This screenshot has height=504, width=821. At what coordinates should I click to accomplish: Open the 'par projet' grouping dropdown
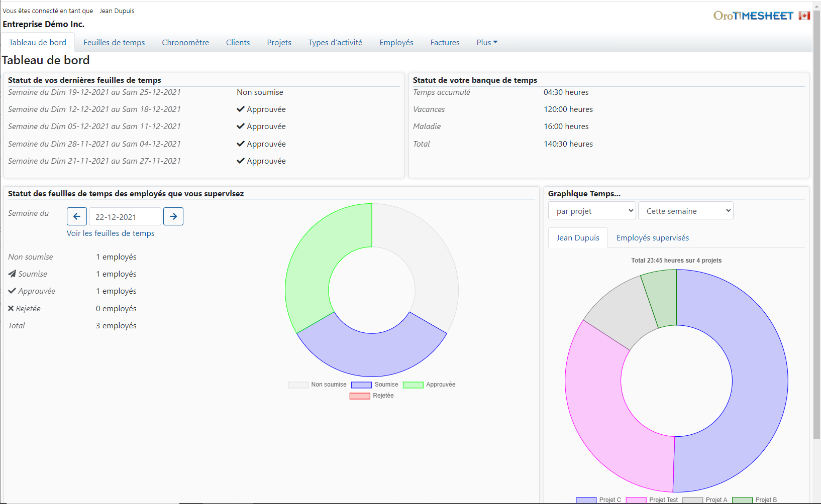pos(592,211)
